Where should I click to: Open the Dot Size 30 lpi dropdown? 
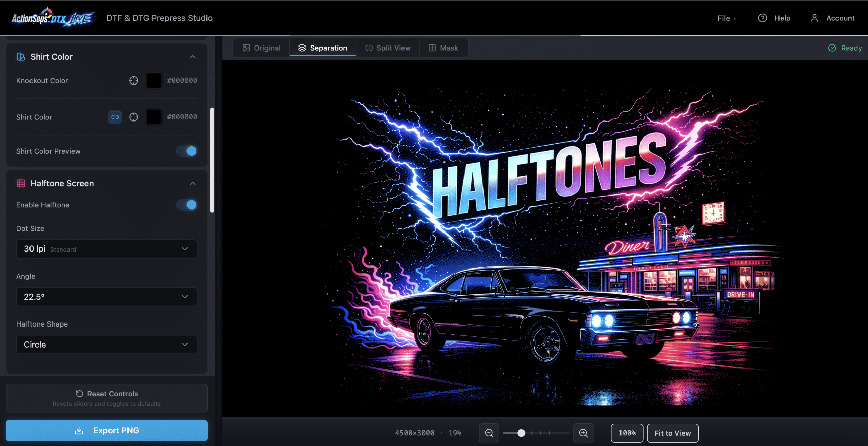pos(106,249)
